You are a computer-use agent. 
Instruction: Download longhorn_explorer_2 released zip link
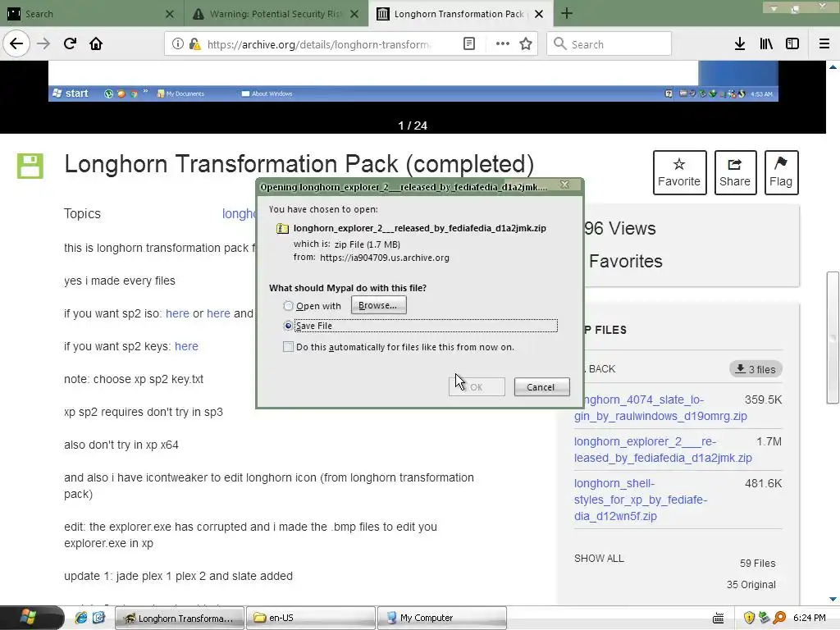point(663,450)
